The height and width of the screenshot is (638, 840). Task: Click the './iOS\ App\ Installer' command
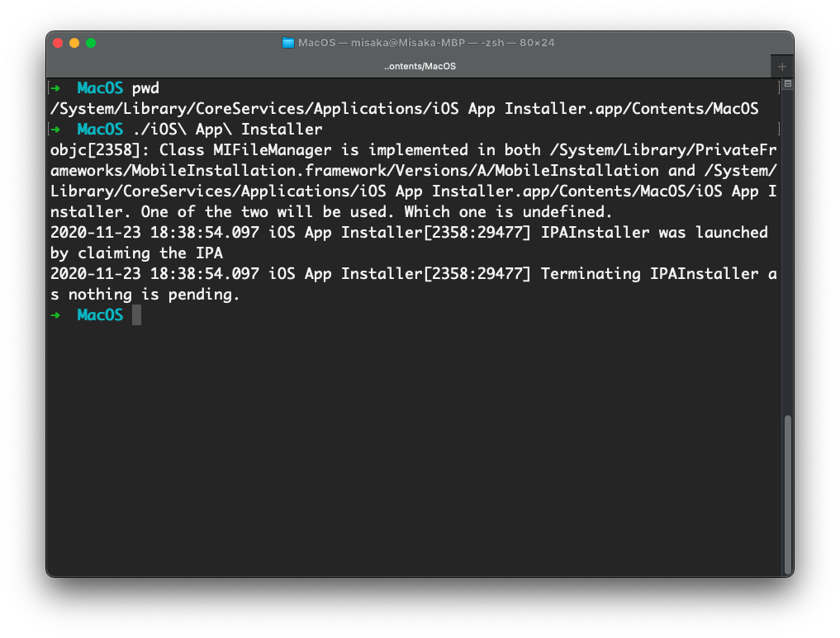click(x=228, y=130)
